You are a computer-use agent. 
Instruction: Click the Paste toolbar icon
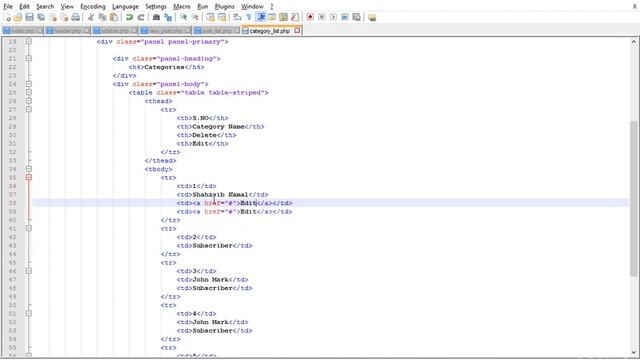coord(114,17)
